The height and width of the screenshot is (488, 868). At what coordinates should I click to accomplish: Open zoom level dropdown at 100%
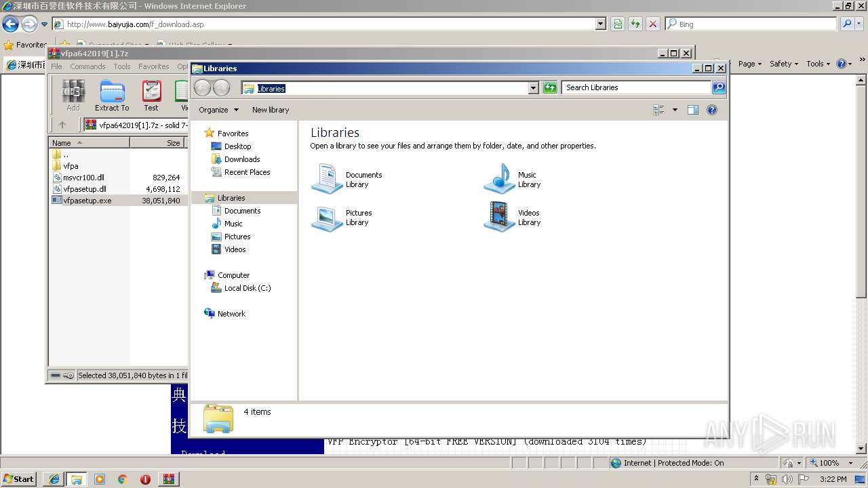click(850, 463)
